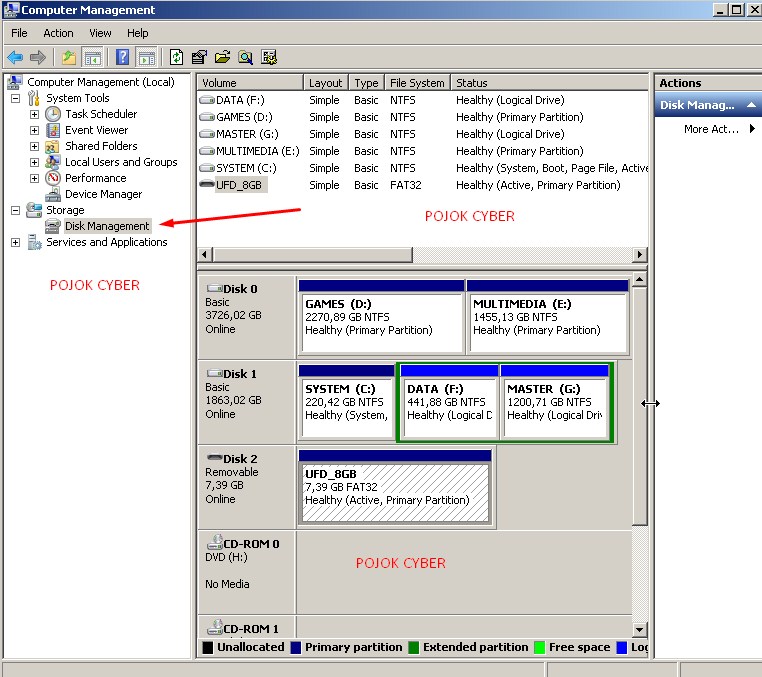The image size is (762, 677).
Task: Select the Performance icon
Action: (x=52, y=178)
